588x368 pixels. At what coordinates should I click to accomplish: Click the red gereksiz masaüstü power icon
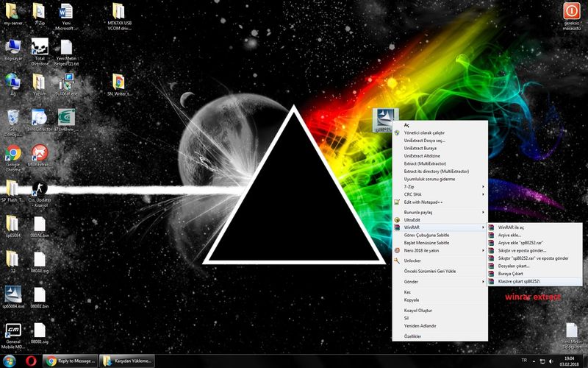point(570,11)
